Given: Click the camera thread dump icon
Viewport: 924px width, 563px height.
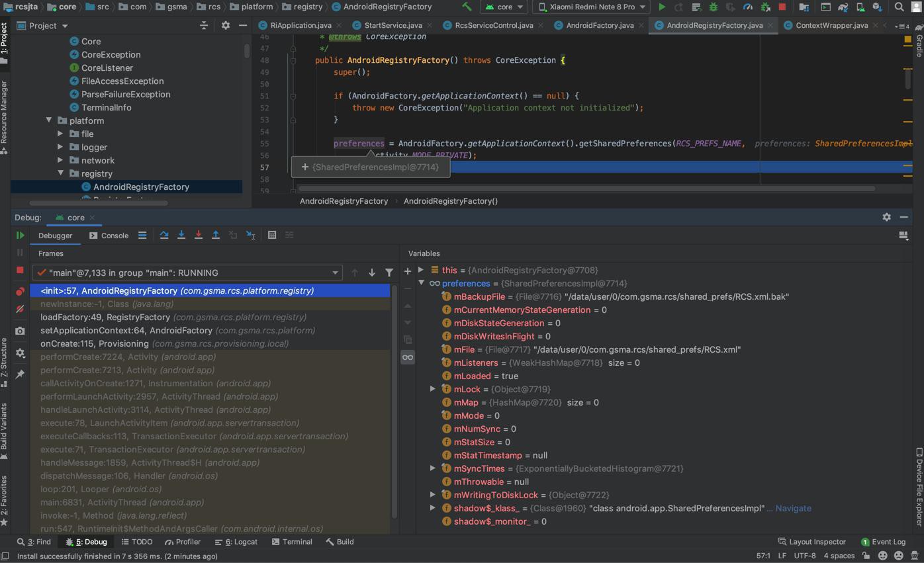Looking at the screenshot, I should tap(20, 331).
